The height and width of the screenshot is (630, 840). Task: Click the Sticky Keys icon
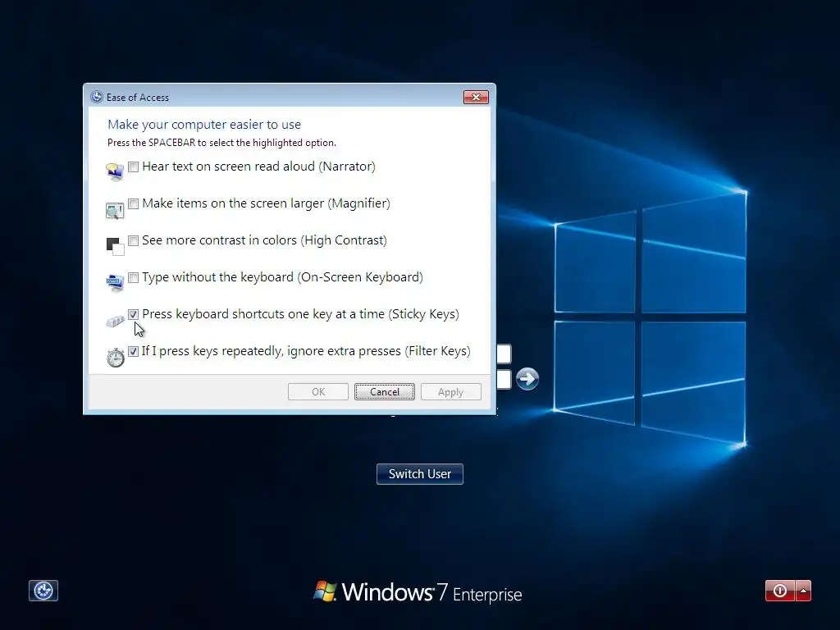click(x=115, y=321)
